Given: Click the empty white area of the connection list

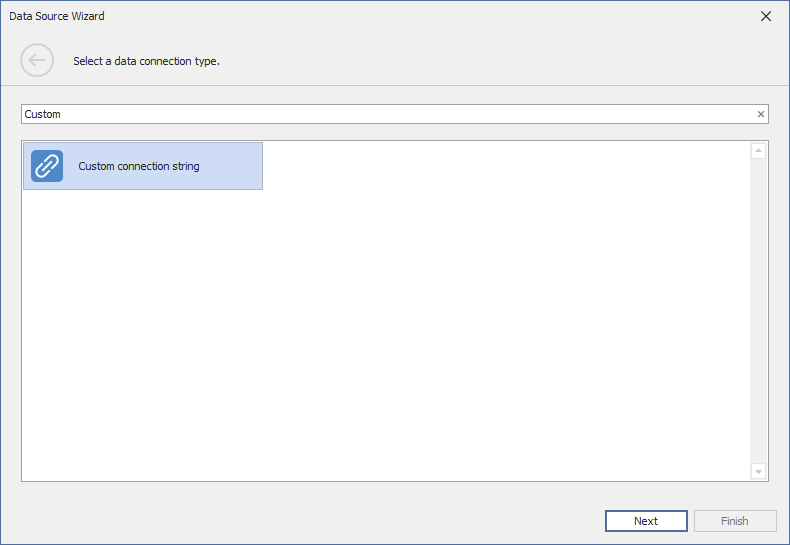Looking at the screenshot, I should pos(400,330).
